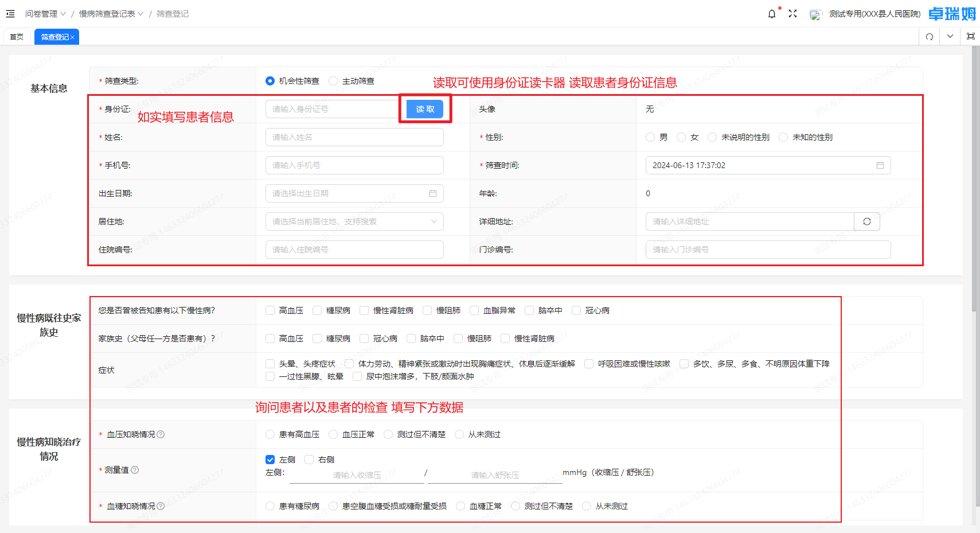The height and width of the screenshot is (533, 980).
Task: Open the calendar picker for 筛查时间
Action: [881, 165]
